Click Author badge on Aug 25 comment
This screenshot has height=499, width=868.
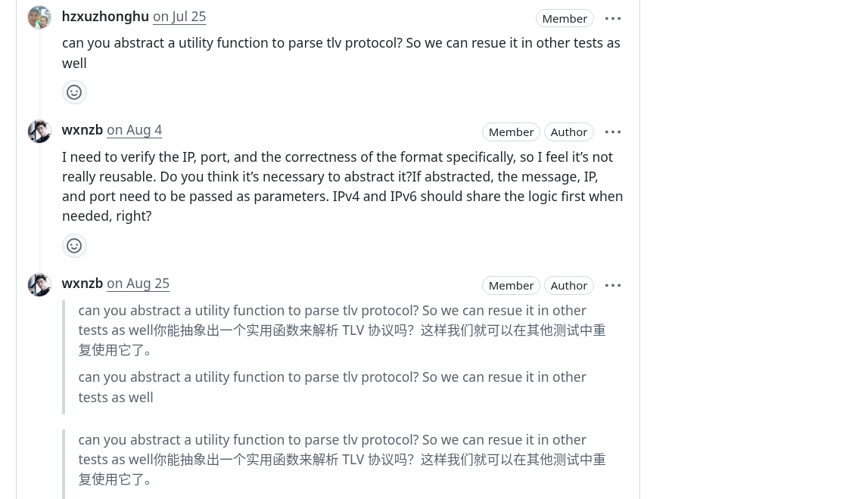click(x=569, y=285)
